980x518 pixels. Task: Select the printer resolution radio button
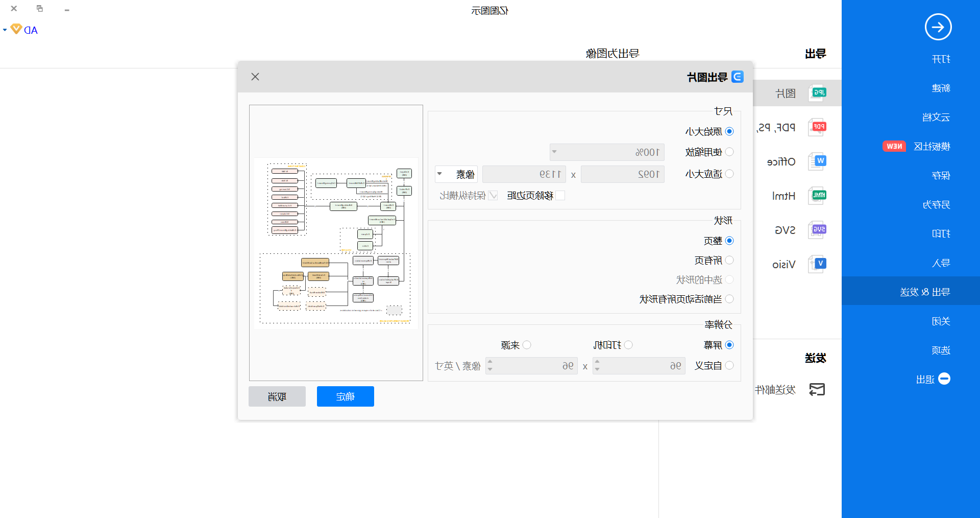[x=628, y=345]
